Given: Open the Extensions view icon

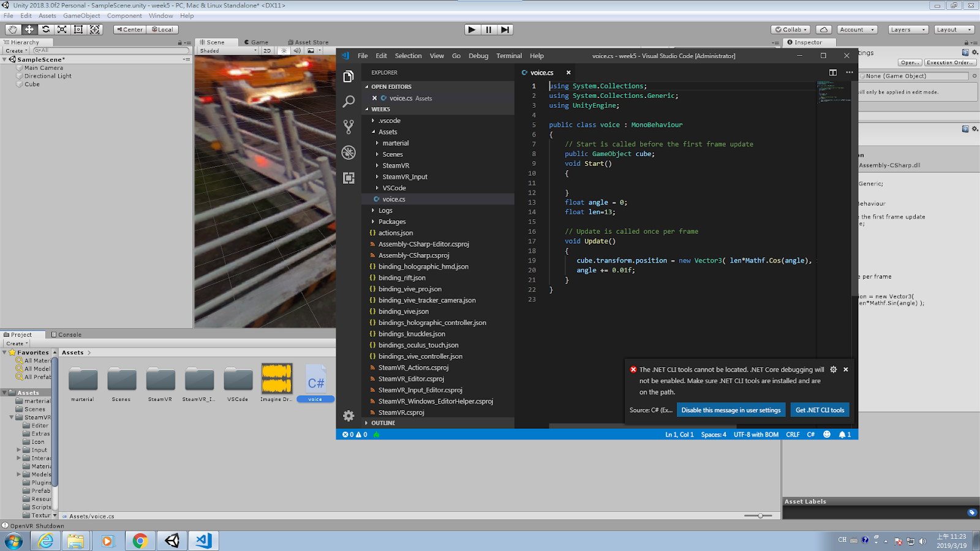Looking at the screenshot, I should click(x=349, y=178).
